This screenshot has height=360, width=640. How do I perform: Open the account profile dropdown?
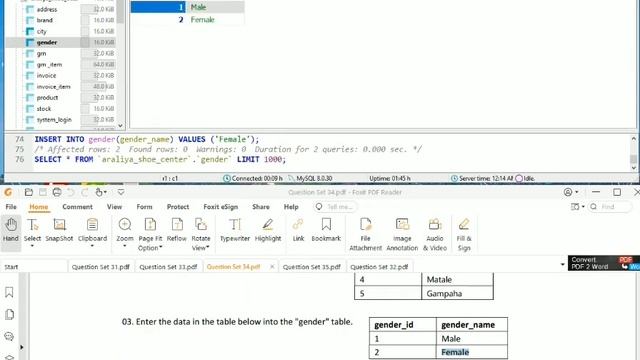pos(571,192)
